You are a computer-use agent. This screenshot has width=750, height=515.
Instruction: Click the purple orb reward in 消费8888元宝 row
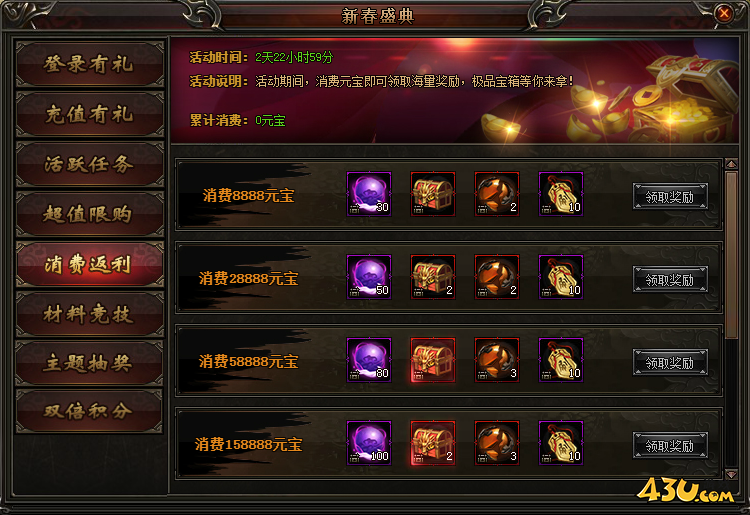(x=369, y=194)
